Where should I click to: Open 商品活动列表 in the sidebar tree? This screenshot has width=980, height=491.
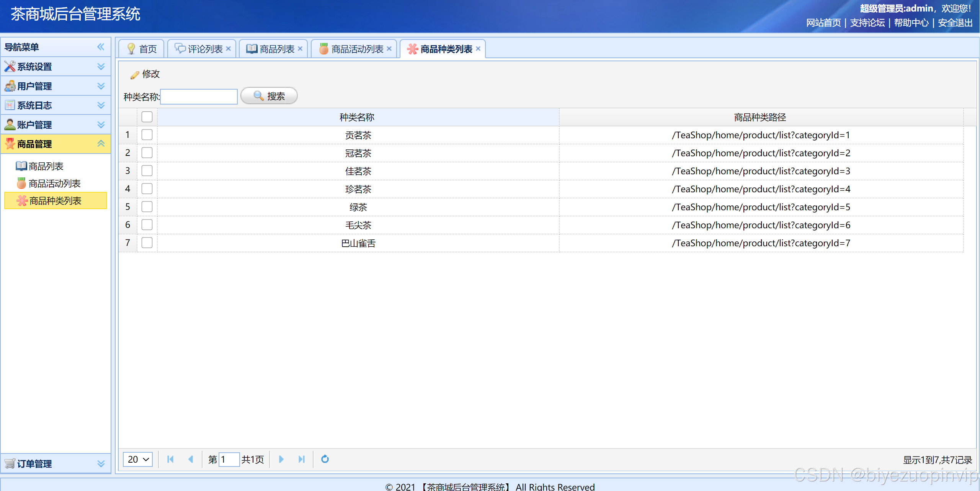[x=54, y=183]
